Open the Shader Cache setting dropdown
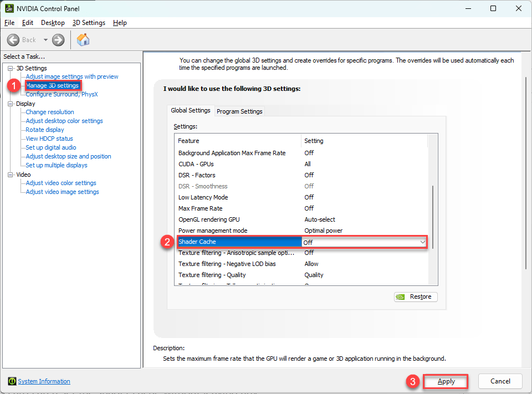The width and height of the screenshot is (532, 394). (x=422, y=242)
